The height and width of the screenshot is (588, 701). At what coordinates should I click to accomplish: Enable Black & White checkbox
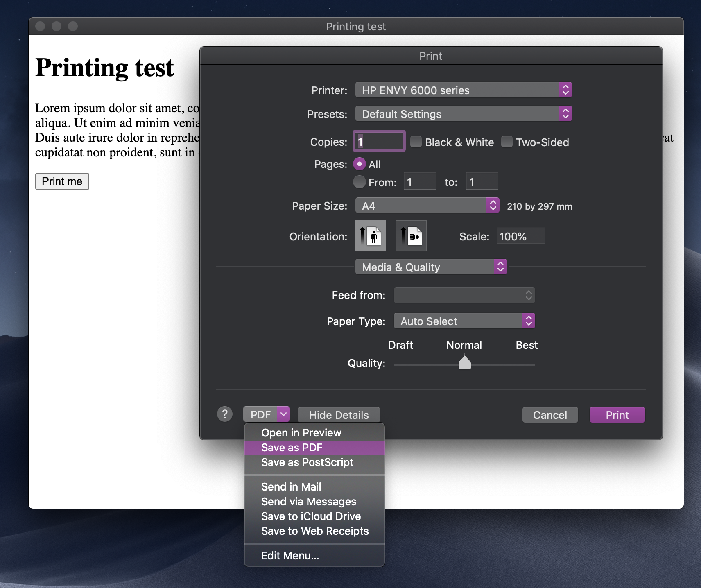coord(416,142)
